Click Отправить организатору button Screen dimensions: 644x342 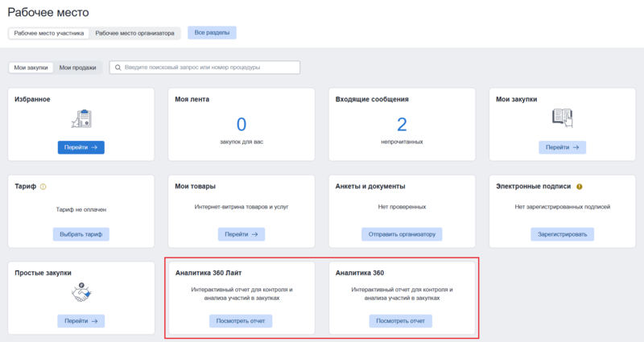point(402,234)
